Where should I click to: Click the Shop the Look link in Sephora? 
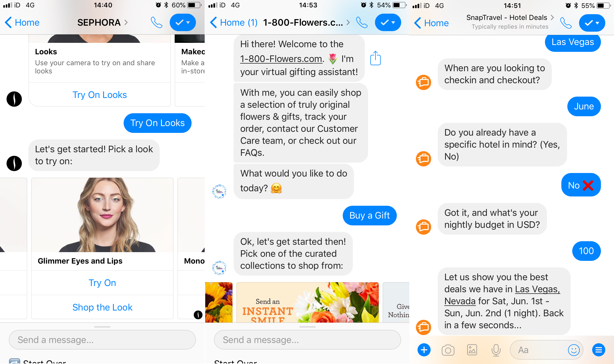102,307
